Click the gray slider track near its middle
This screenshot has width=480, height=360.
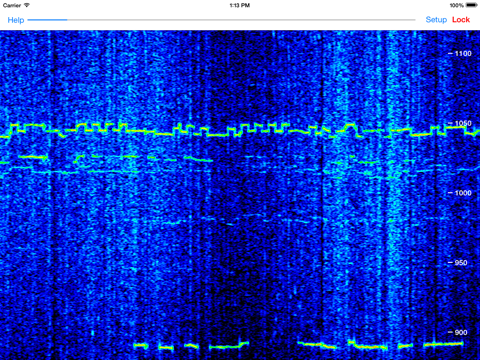pyautogui.click(x=241, y=20)
